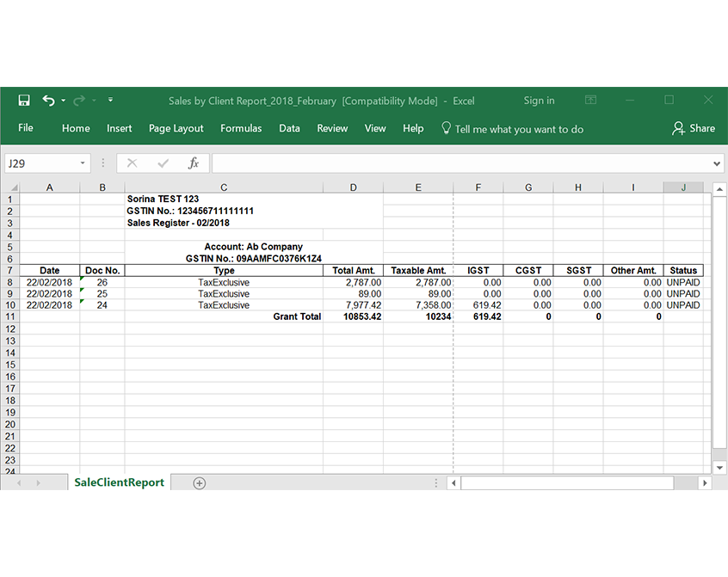Viewport: 728px width, 577px height.
Task: Click the Insert Function fx icon
Action: (194, 163)
